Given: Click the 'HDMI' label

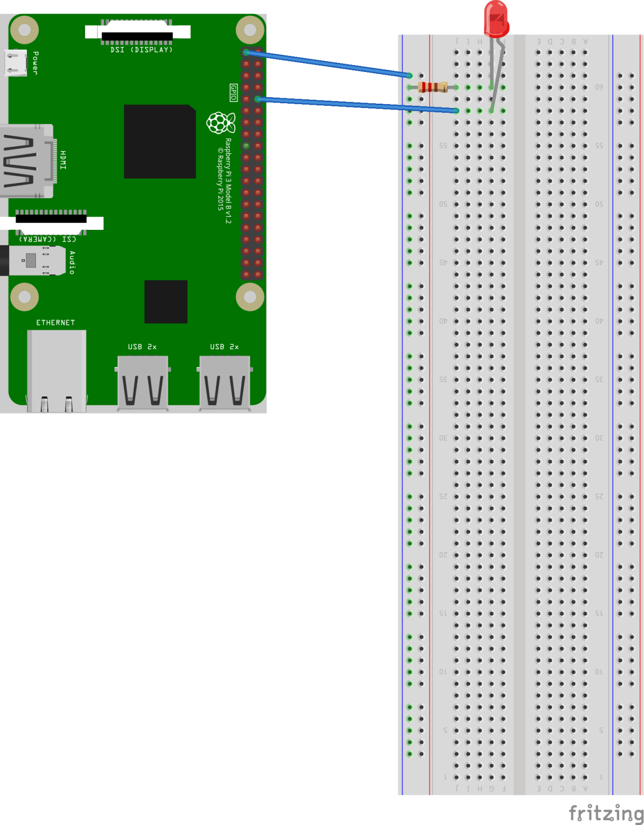Looking at the screenshot, I should (x=63, y=161).
